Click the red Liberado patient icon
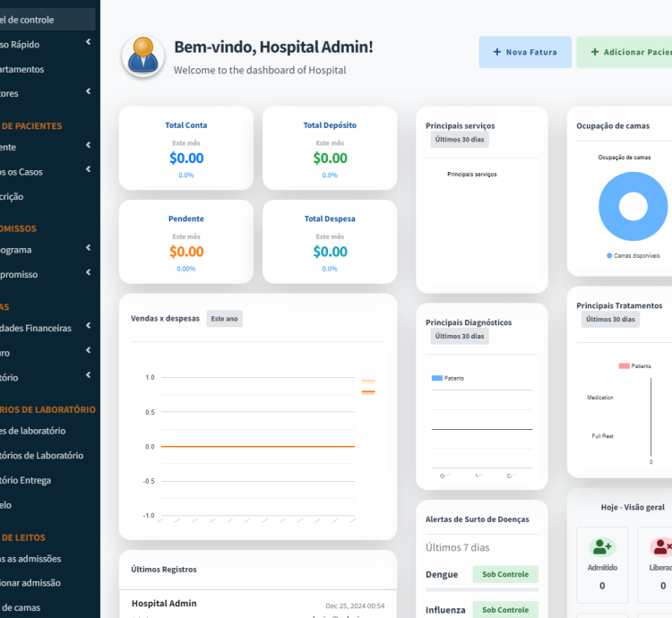The width and height of the screenshot is (672, 618). [x=661, y=546]
